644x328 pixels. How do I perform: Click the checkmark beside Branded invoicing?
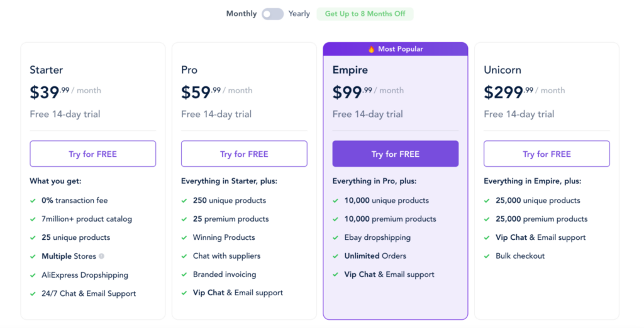184,275
